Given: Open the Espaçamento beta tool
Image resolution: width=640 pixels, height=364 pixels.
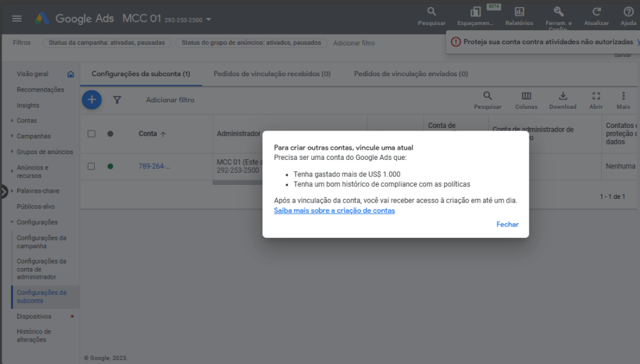Looking at the screenshot, I should point(475,17).
